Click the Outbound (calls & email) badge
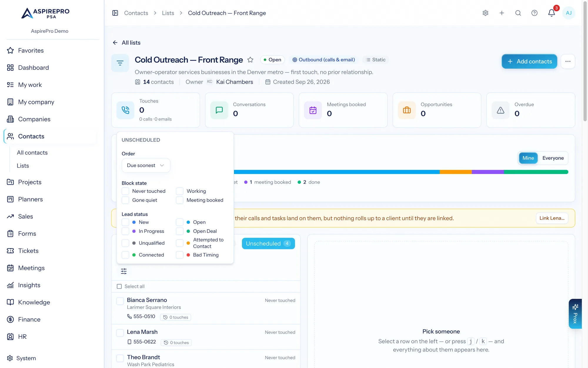Image resolution: width=588 pixels, height=368 pixels. point(323,60)
